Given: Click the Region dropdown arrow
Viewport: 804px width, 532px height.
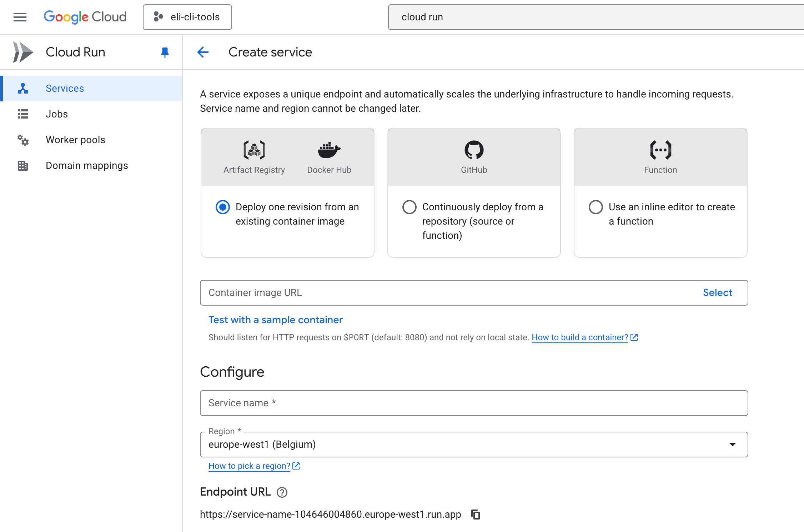Looking at the screenshot, I should tap(733, 445).
